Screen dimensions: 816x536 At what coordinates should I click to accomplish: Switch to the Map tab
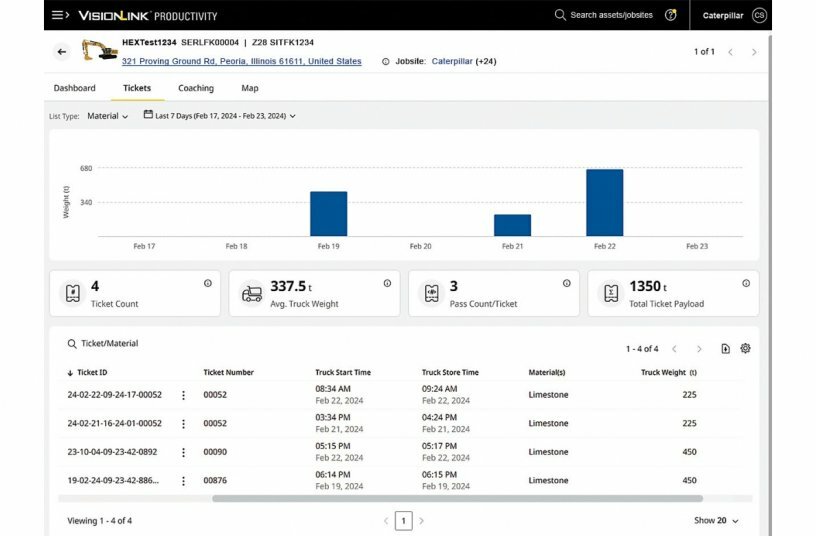coord(249,88)
